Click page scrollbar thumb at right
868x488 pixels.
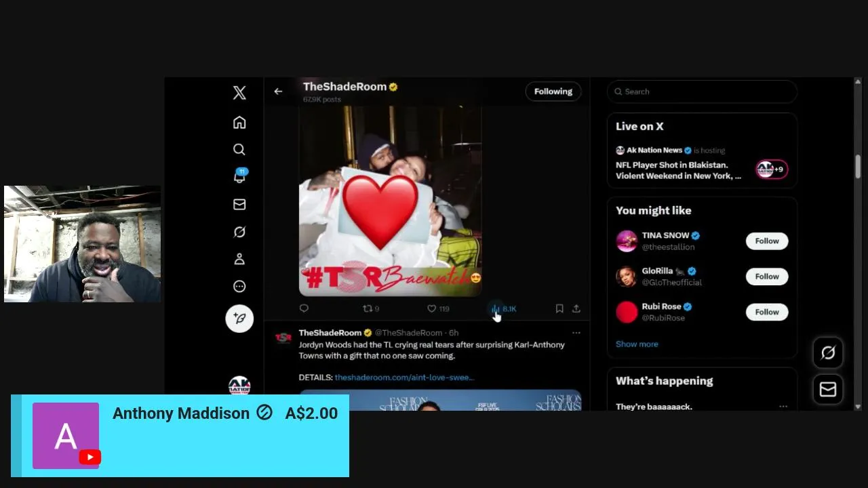coord(858,166)
